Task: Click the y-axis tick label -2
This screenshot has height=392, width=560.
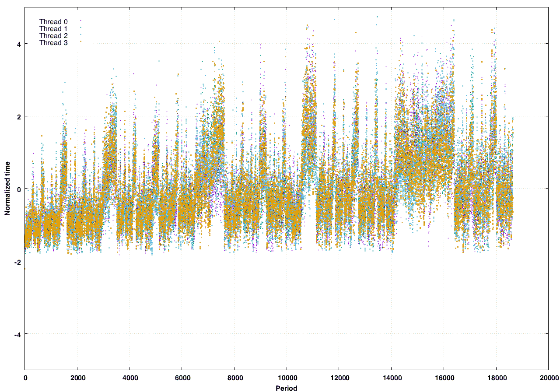Action: (x=18, y=261)
